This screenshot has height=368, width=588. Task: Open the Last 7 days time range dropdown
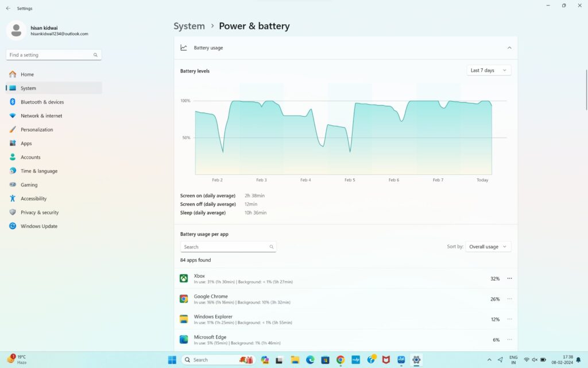(488, 70)
